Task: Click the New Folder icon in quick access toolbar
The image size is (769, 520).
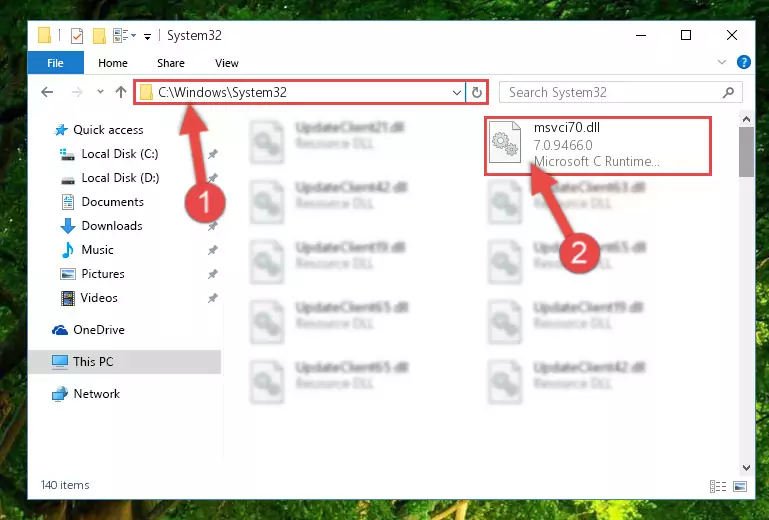Action: [100, 36]
